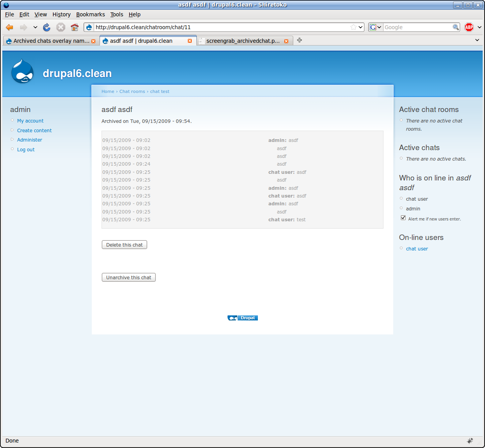
Task: Click the Drupal badge at page bottom
Action: click(242, 318)
